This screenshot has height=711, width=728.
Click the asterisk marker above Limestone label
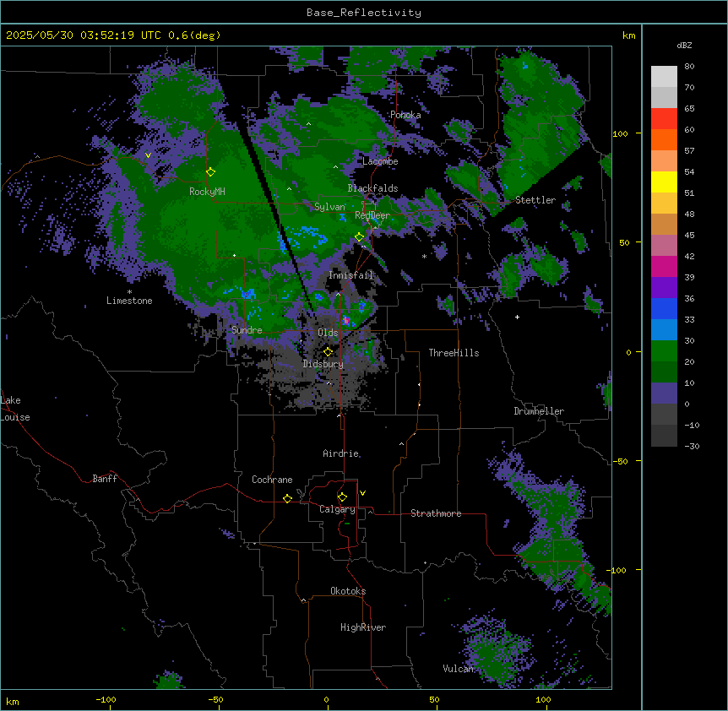click(x=129, y=292)
